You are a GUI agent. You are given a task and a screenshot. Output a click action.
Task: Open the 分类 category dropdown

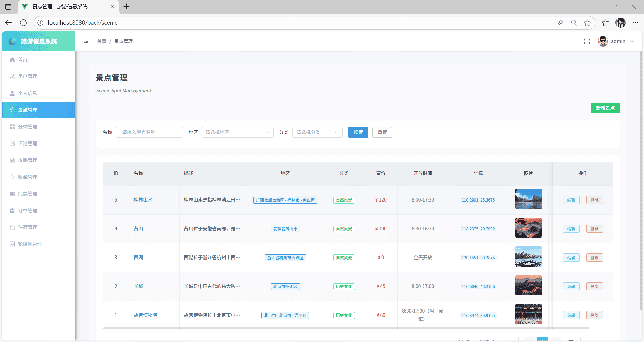(317, 132)
